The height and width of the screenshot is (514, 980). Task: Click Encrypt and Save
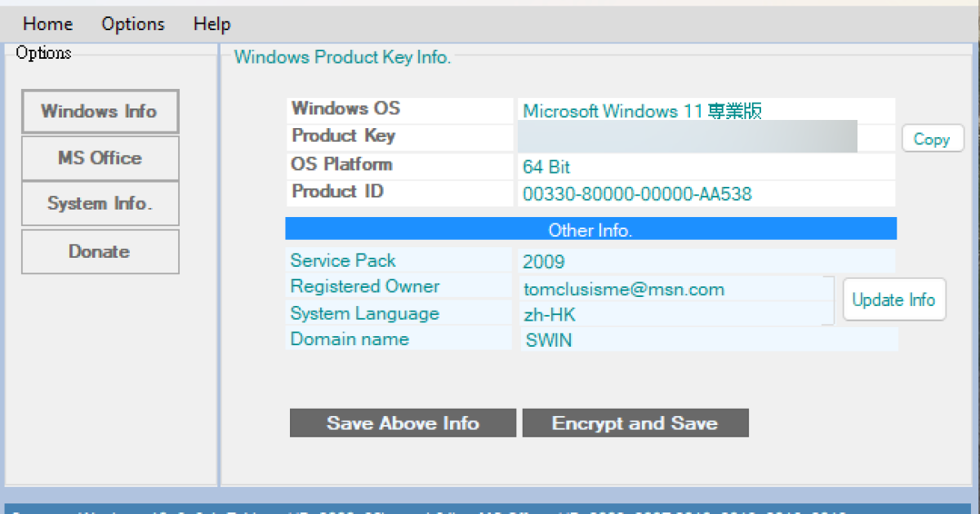tap(635, 423)
